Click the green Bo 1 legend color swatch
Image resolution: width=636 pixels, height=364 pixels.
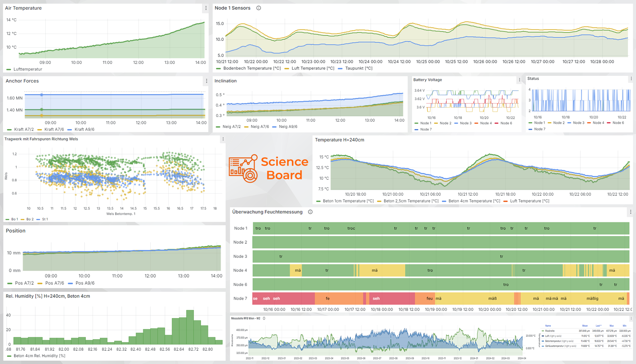[x=7, y=219]
